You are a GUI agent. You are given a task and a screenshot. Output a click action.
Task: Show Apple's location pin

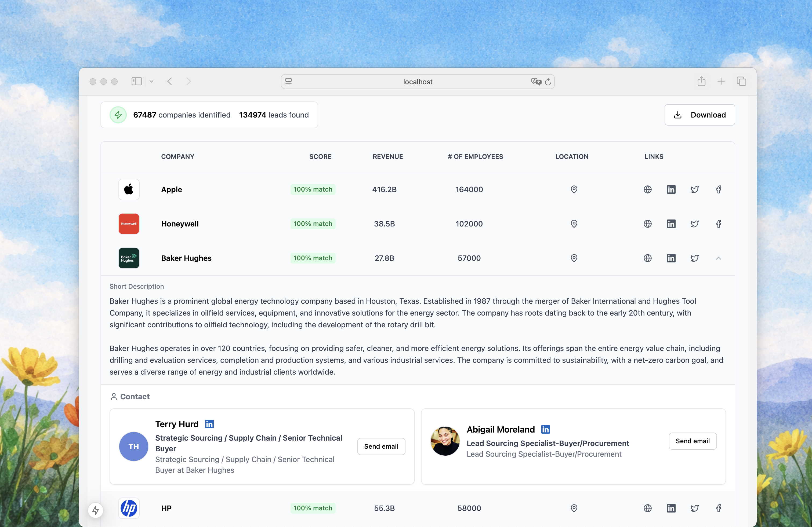(574, 189)
